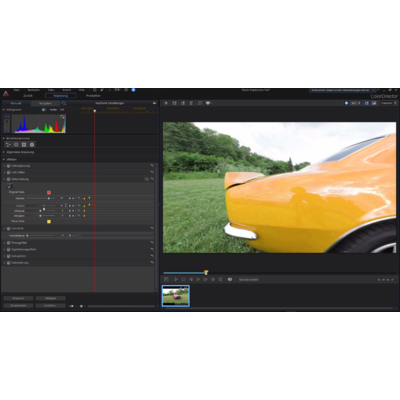Click the eye preview icon in playback bar
Viewport: 400px width, 400px height.
pos(230,279)
